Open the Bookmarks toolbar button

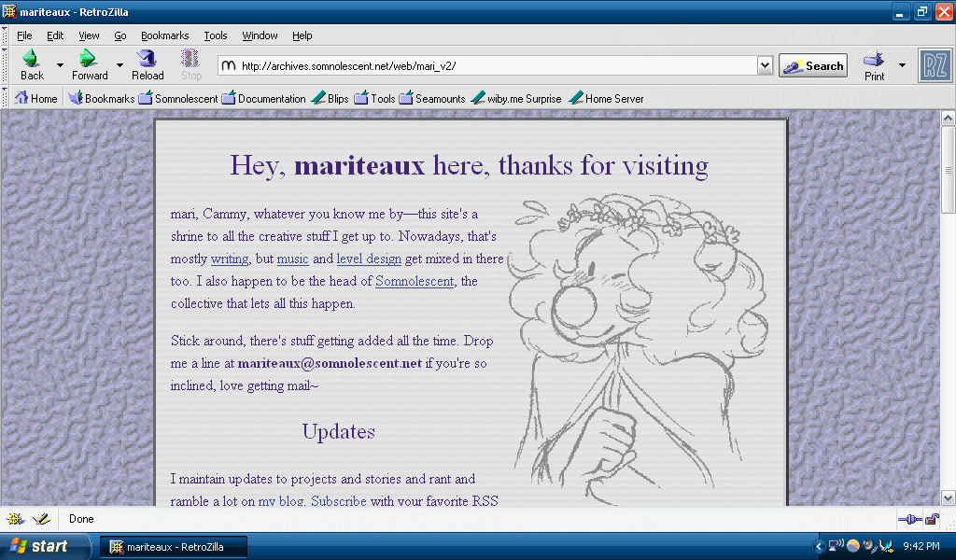pyautogui.click(x=102, y=98)
